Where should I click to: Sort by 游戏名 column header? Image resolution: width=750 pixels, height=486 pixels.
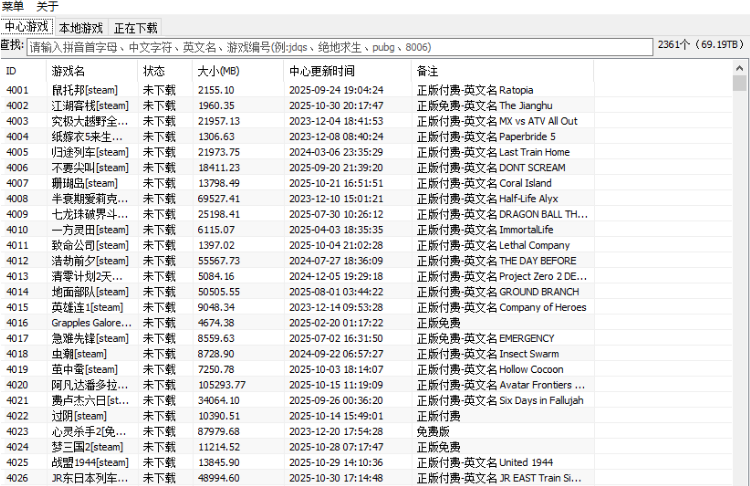(x=90, y=71)
